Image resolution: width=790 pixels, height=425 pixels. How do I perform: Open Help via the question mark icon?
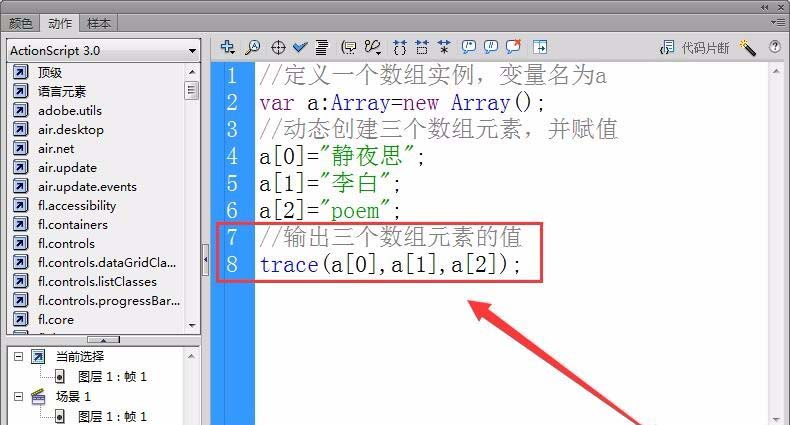click(x=775, y=47)
